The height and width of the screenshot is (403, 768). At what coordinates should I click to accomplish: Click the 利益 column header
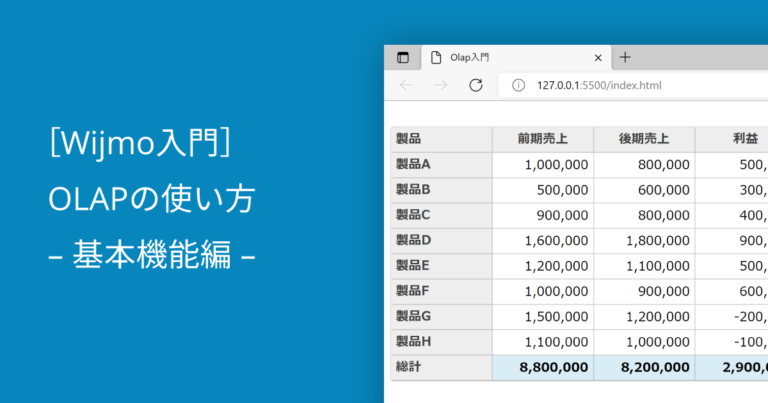(x=732, y=139)
